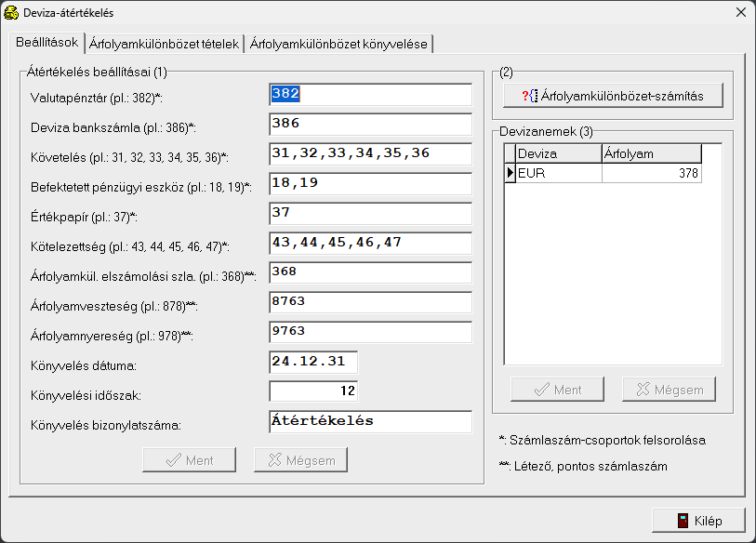
Task: Click the label 'Deviza bankszámla (pl.: 386)*:'
Action: (113, 127)
